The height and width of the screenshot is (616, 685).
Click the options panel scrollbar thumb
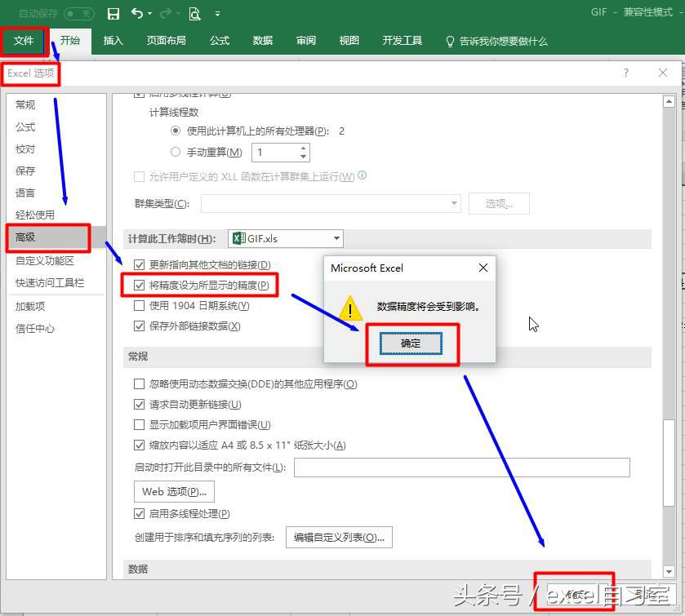coord(669,463)
